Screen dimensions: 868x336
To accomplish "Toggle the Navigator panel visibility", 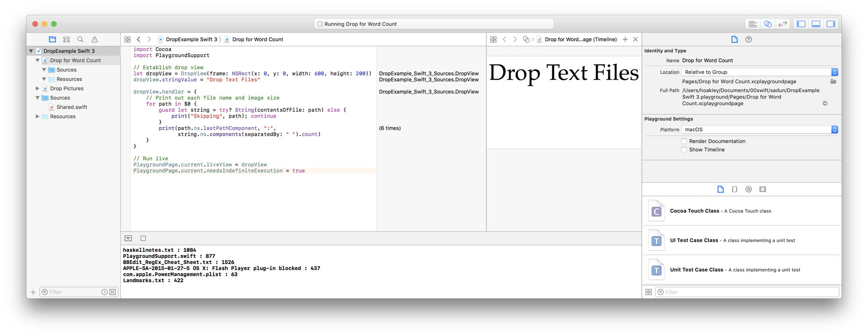I will (801, 24).
